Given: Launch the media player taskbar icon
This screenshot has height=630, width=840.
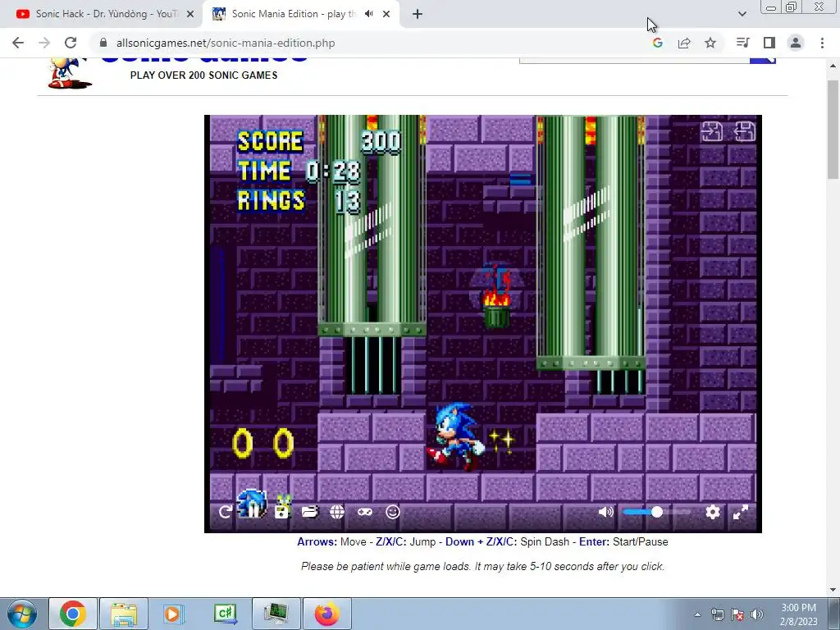Looking at the screenshot, I should pyautogui.click(x=174, y=614).
